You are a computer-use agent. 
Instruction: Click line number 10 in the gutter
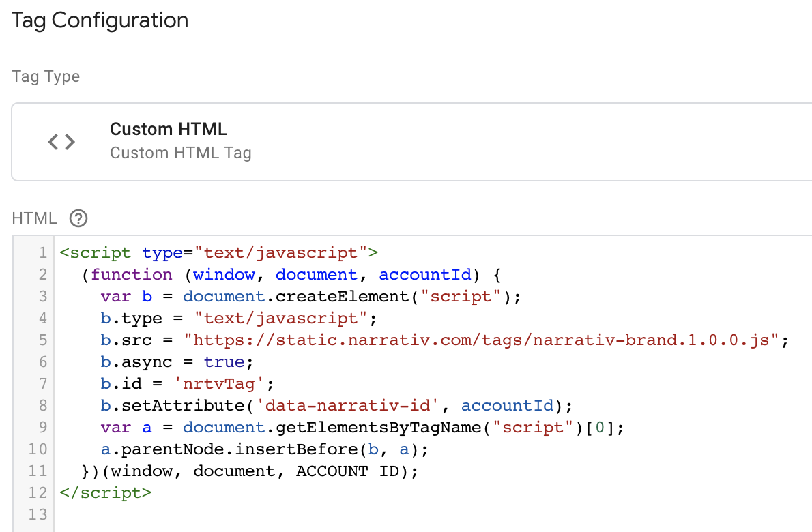click(x=38, y=449)
